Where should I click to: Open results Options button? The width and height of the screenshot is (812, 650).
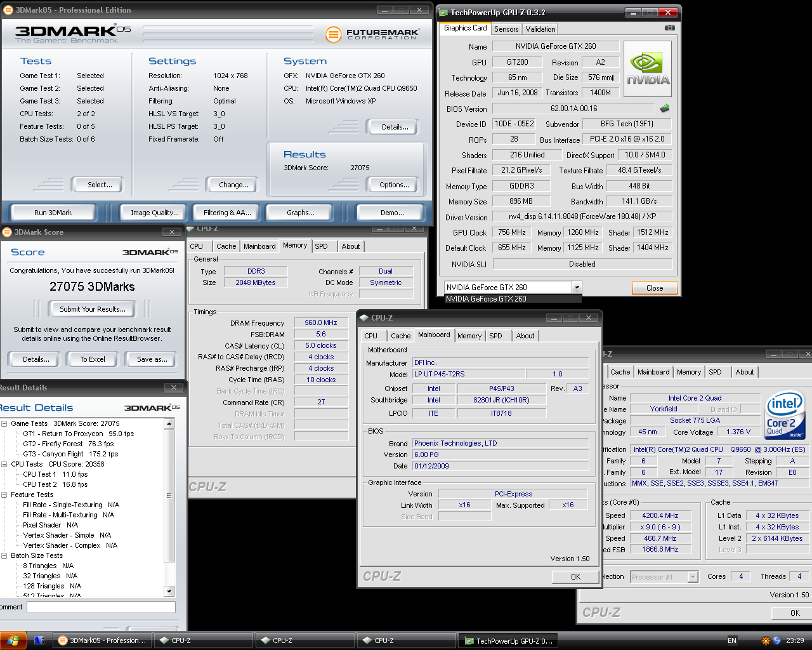coord(394,185)
